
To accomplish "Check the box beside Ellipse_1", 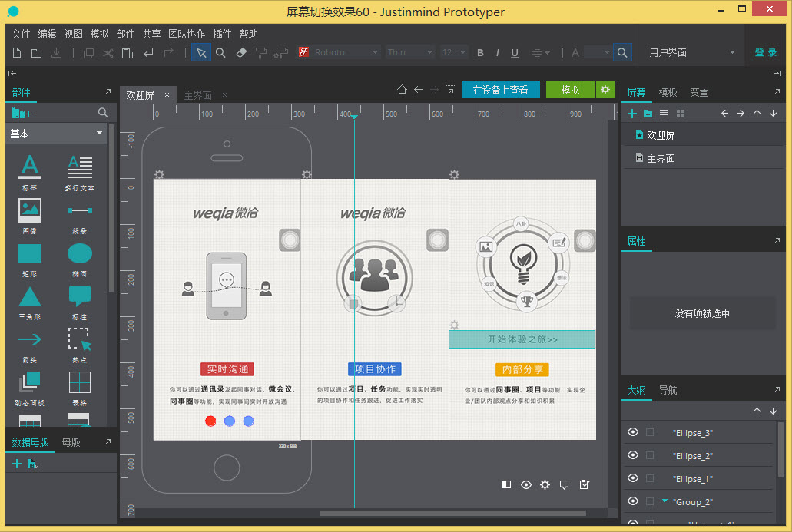I will coord(650,478).
